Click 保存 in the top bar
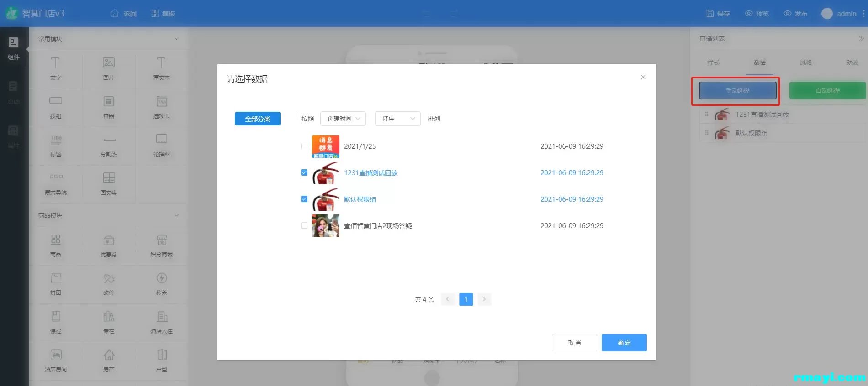868x386 pixels. pos(718,14)
